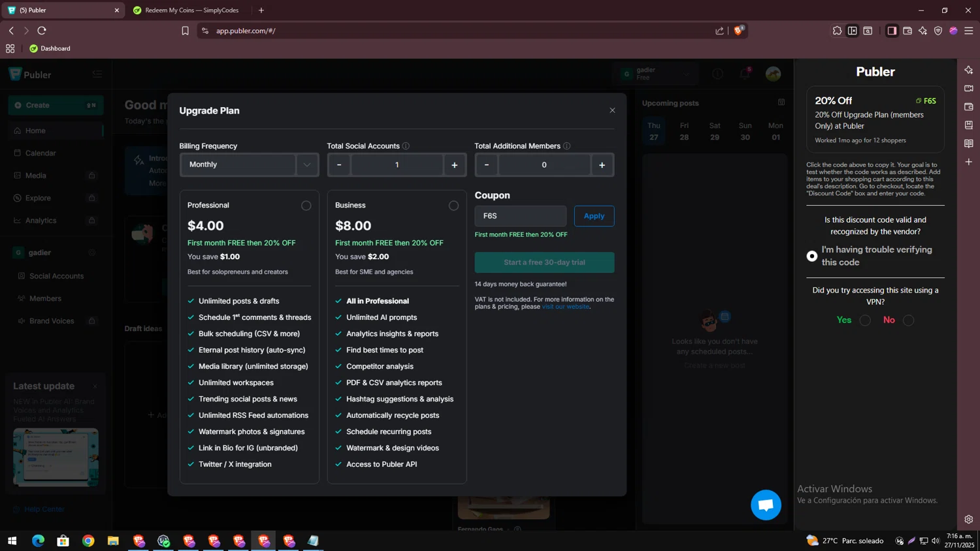
Task: Open the Publer chat support bubble
Action: [x=766, y=505]
